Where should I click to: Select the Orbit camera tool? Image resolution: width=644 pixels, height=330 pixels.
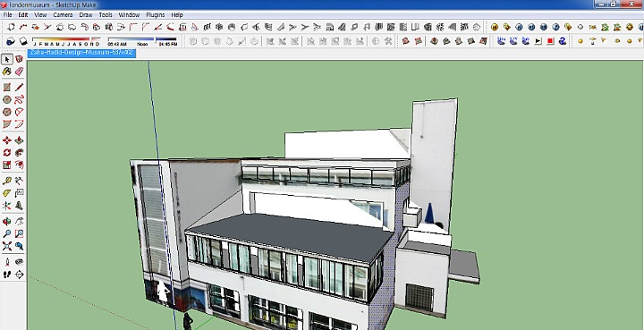7,222
